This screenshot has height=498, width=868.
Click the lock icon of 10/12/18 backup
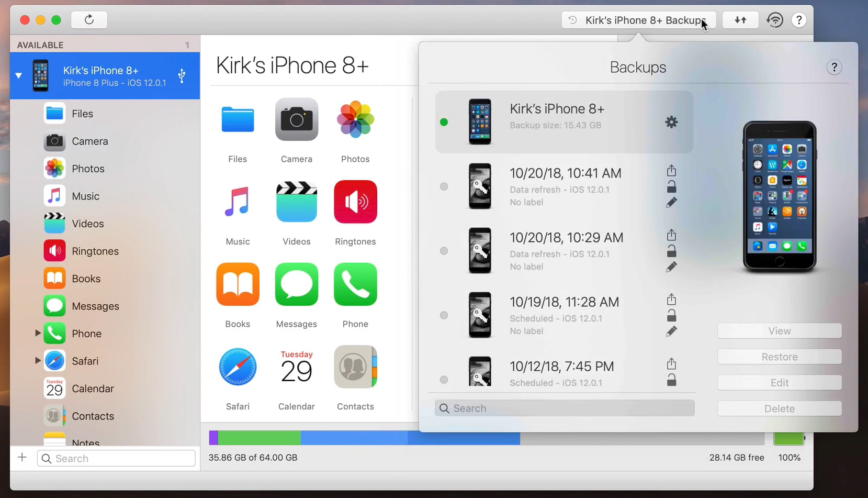tap(672, 380)
